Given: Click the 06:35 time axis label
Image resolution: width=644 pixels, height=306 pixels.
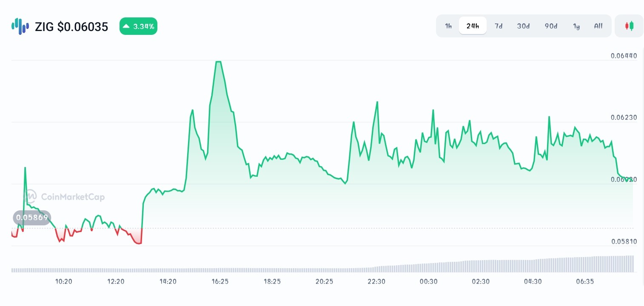Looking at the screenshot, I should (585, 281).
